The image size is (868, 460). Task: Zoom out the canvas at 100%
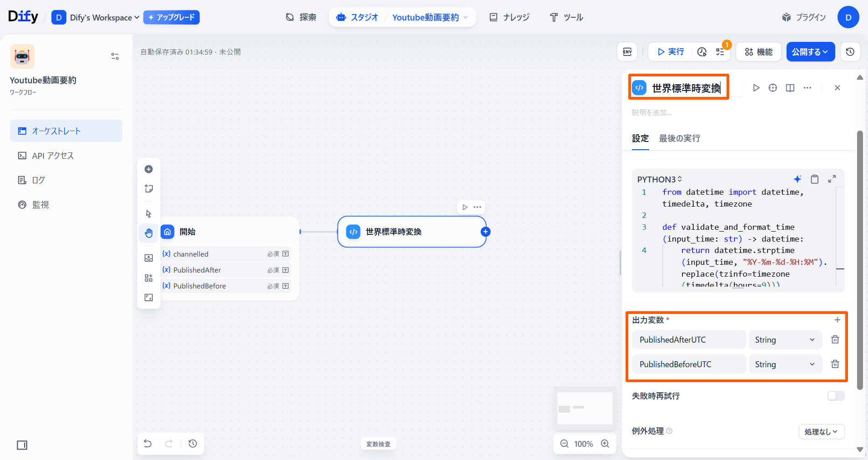565,444
